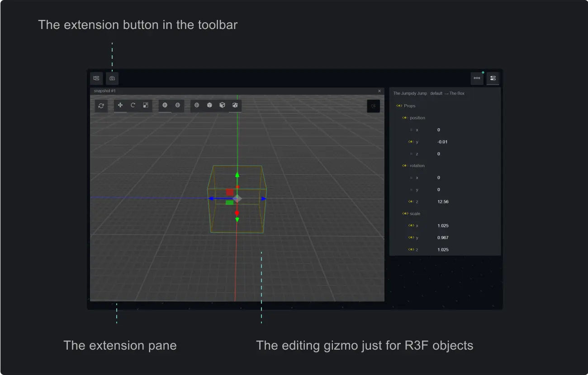Grab the downward green Y-axis gizmo arrow

[x=237, y=220]
